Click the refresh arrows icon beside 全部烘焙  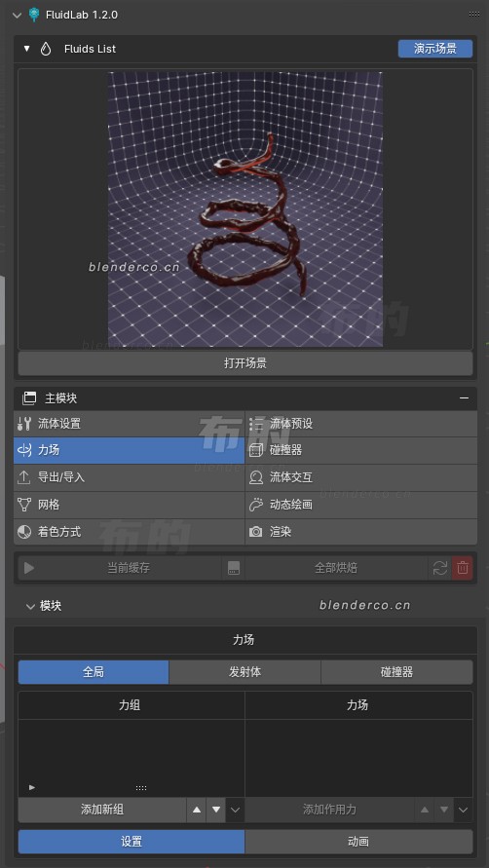[x=439, y=568]
